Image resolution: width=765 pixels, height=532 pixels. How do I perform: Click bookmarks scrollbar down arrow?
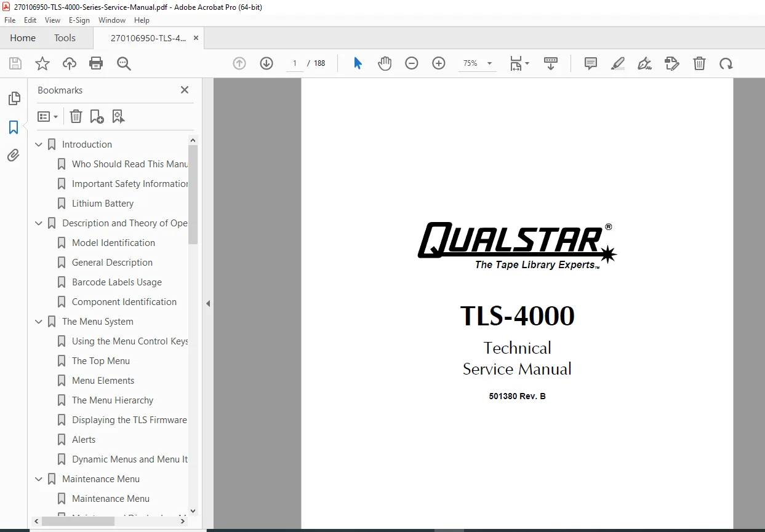[x=193, y=510]
